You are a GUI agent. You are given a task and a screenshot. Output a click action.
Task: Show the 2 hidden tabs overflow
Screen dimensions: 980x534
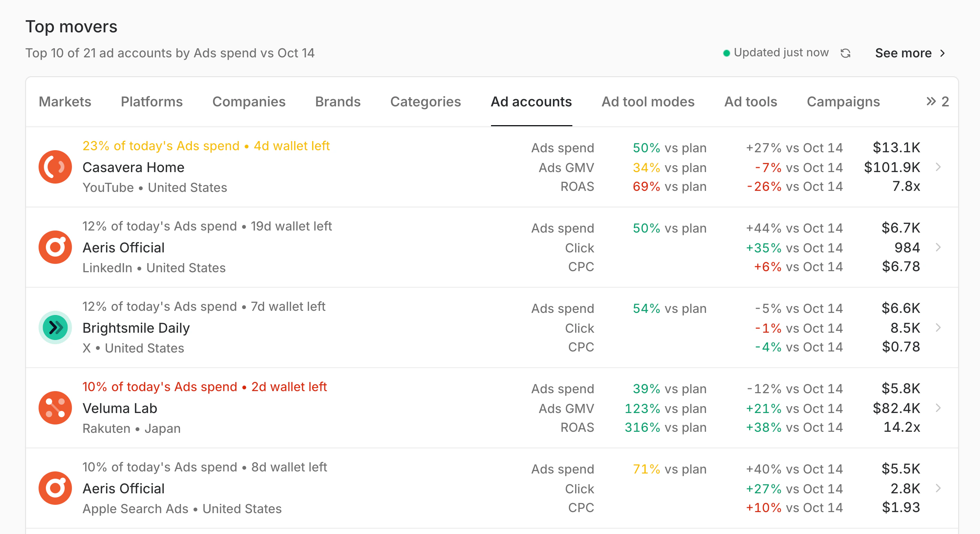coord(937,102)
